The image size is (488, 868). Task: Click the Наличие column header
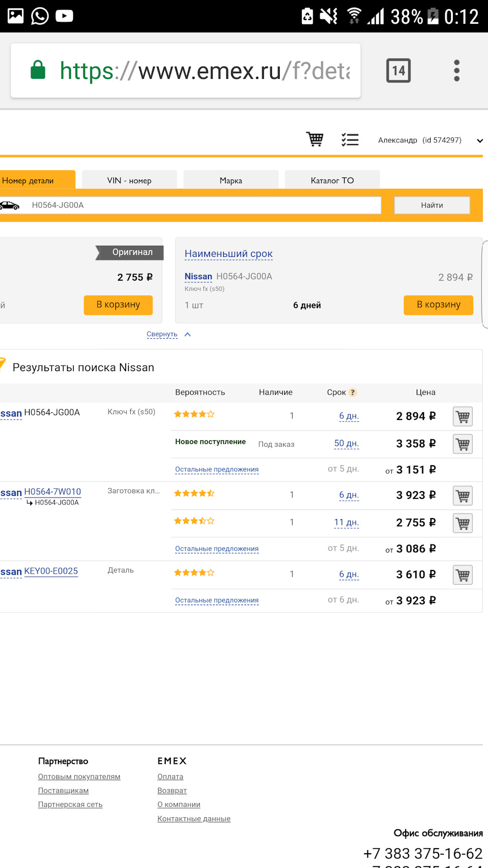276,393
